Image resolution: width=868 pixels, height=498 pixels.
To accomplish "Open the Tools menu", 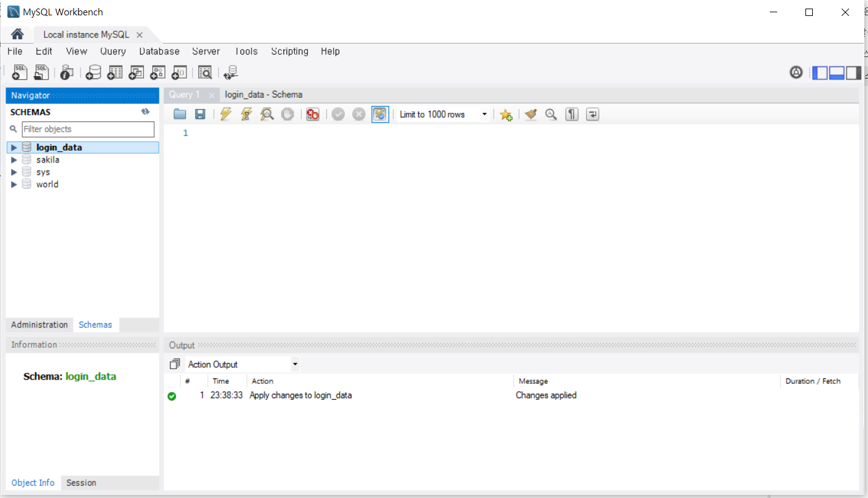I will tap(246, 52).
